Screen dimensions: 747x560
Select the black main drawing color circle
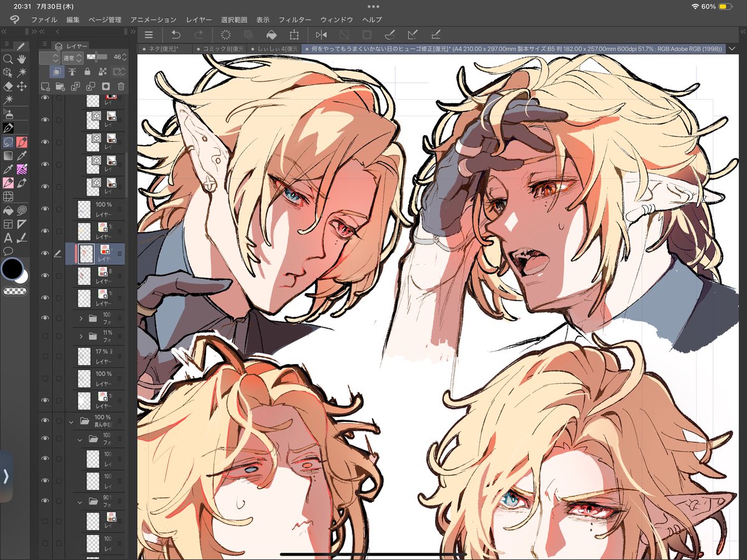pyautogui.click(x=11, y=269)
